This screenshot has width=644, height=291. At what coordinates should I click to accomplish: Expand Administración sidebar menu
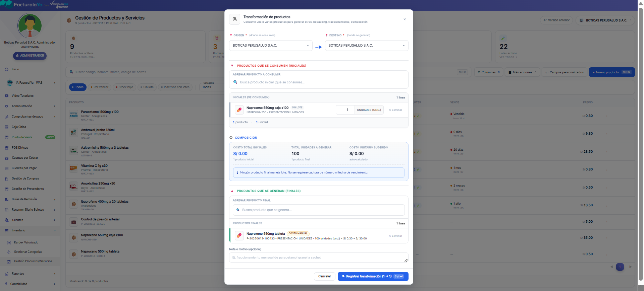pyautogui.click(x=30, y=106)
